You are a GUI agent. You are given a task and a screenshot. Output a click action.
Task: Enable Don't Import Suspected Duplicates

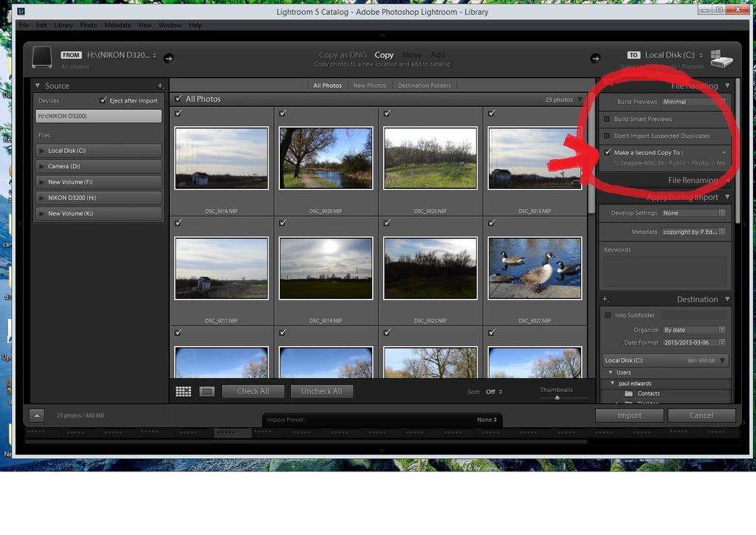click(607, 136)
